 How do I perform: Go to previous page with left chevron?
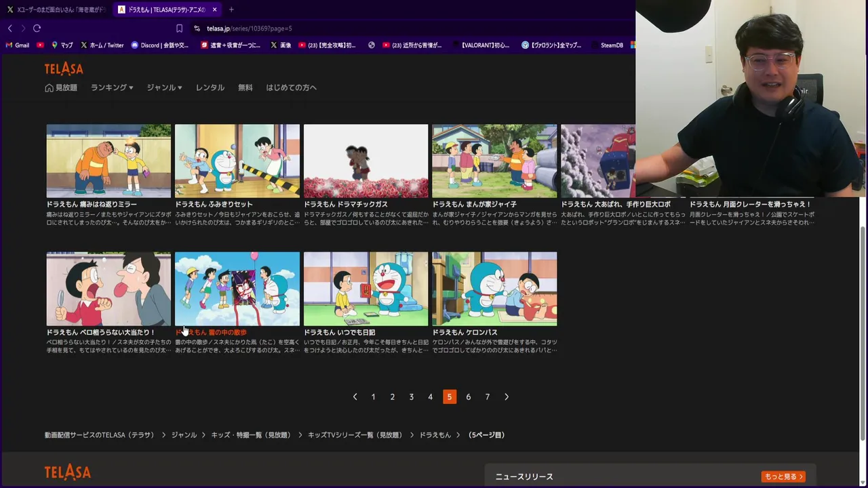tap(355, 396)
